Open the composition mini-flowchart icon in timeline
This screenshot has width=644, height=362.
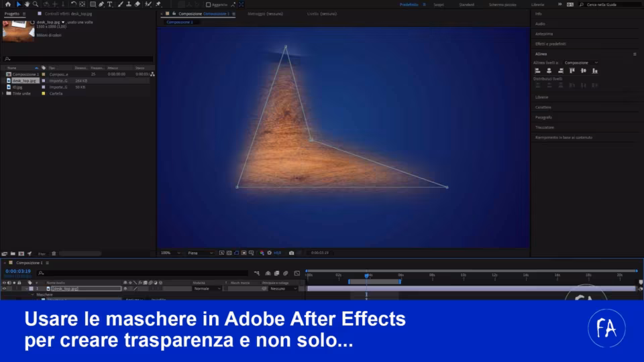[x=257, y=274]
